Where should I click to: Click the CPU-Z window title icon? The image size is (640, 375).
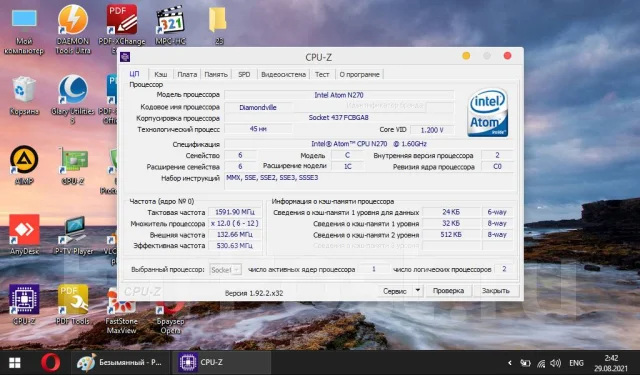pyautogui.click(x=125, y=57)
